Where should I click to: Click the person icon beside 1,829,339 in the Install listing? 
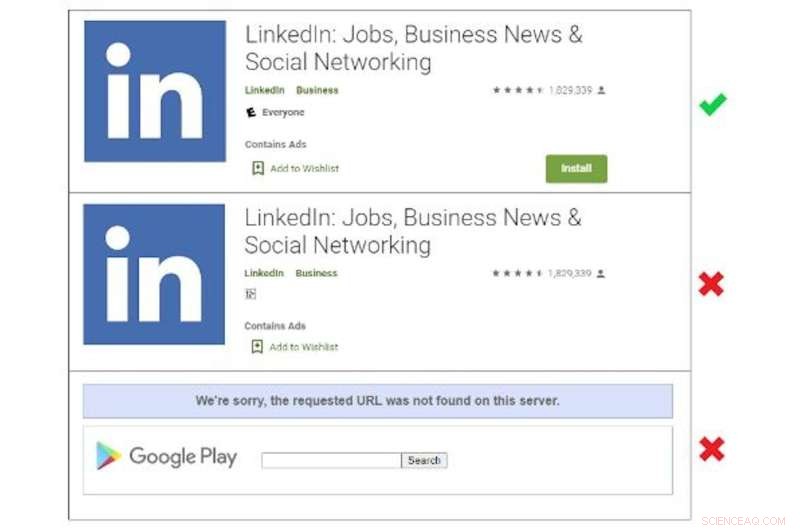click(601, 90)
